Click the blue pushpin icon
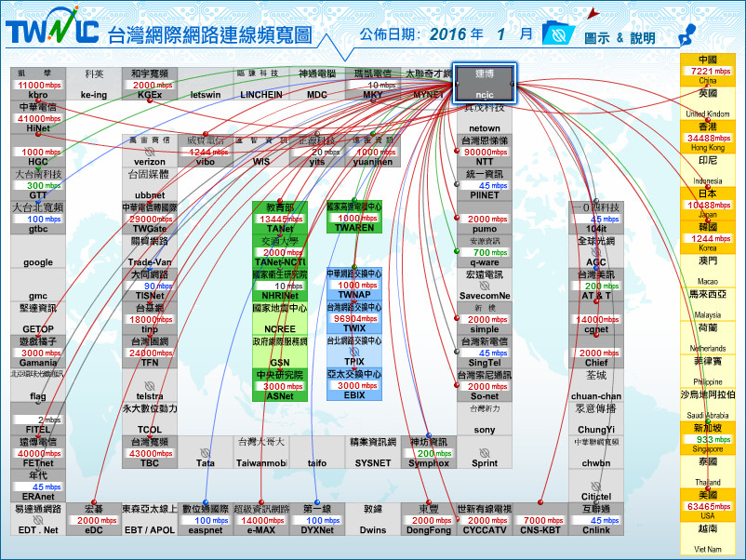This screenshot has width=746, height=560. click(688, 33)
